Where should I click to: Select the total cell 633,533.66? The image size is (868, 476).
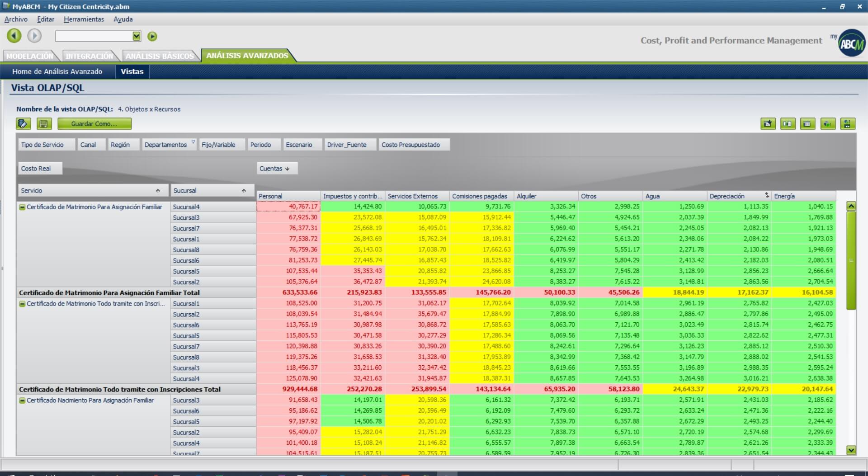(288, 292)
